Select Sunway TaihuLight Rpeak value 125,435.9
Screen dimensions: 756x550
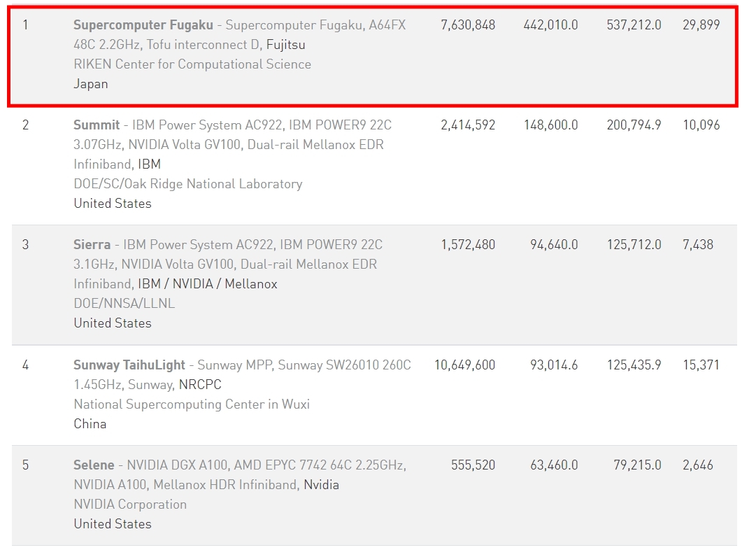point(634,365)
